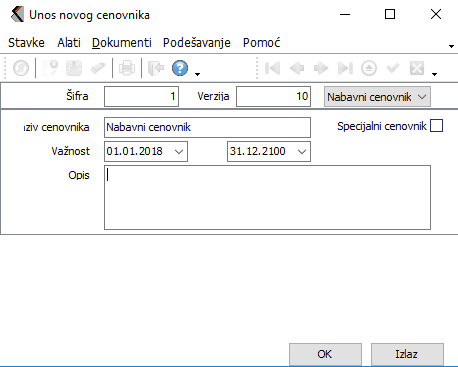The height and width of the screenshot is (367, 458).
Task: Minimize the Unos novog cenovnika window
Action: (345, 14)
